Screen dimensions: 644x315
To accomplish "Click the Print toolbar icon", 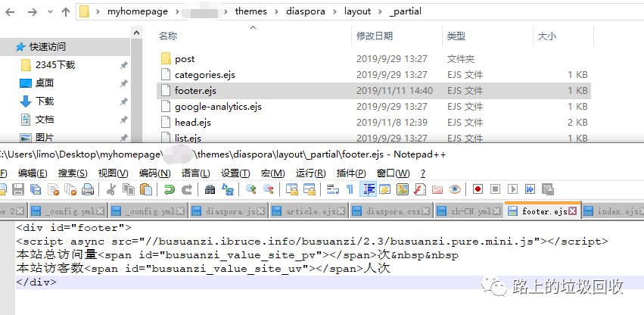I will coord(88,189).
